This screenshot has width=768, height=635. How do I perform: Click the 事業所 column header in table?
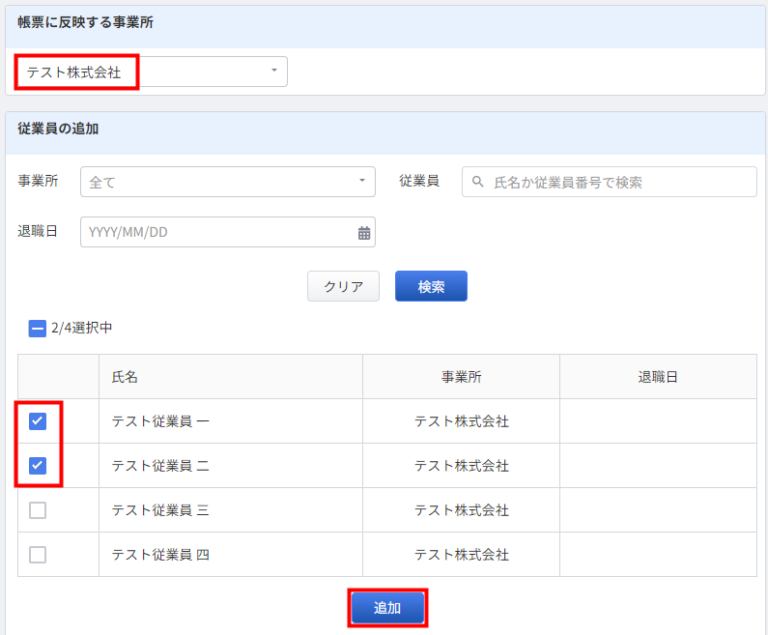point(461,377)
